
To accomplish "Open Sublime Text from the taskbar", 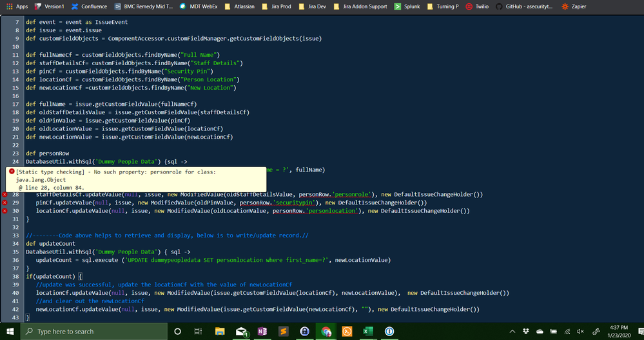I will [x=284, y=332].
